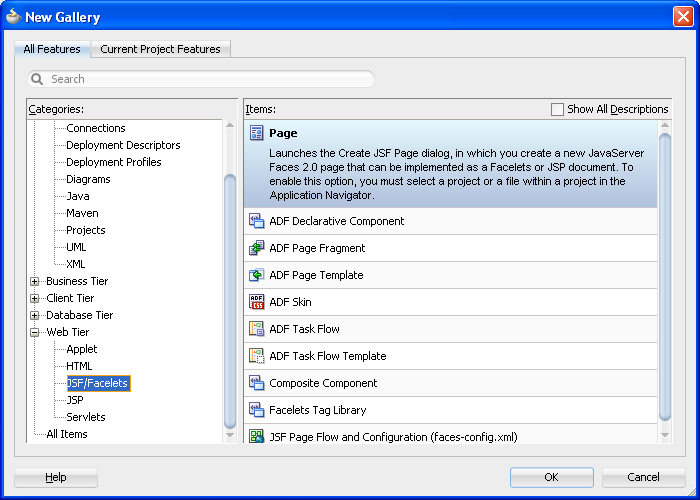The width and height of the screenshot is (700, 500).
Task: Expand the Business Tier category
Action: pos(34,281)
